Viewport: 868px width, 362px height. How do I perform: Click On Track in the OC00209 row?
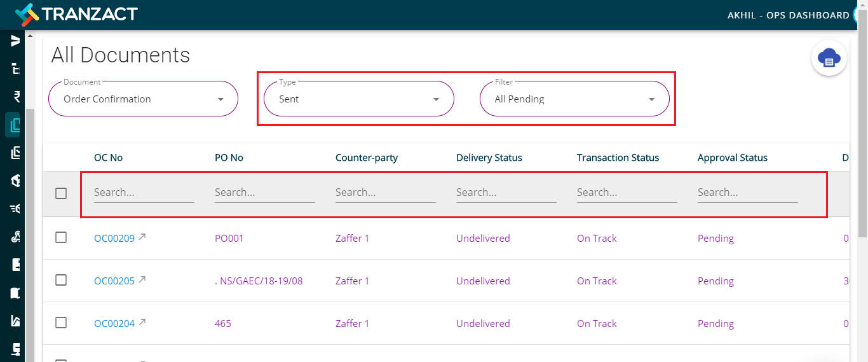coord(597,239)
